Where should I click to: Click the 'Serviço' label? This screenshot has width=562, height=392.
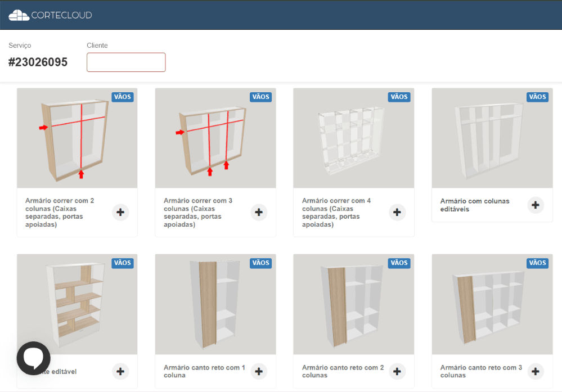click(20, 46)
